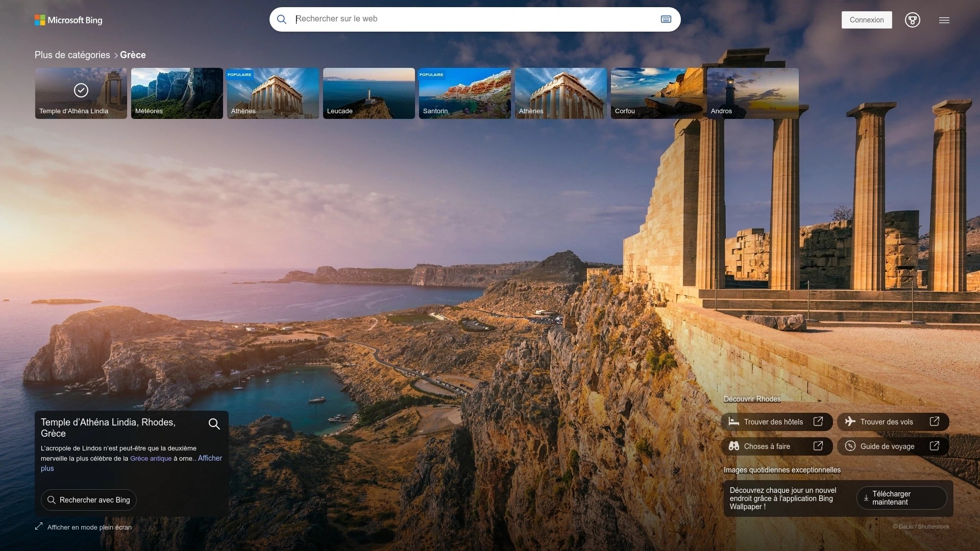Select the Météores wallpaper thumbnail

(177, 93)
